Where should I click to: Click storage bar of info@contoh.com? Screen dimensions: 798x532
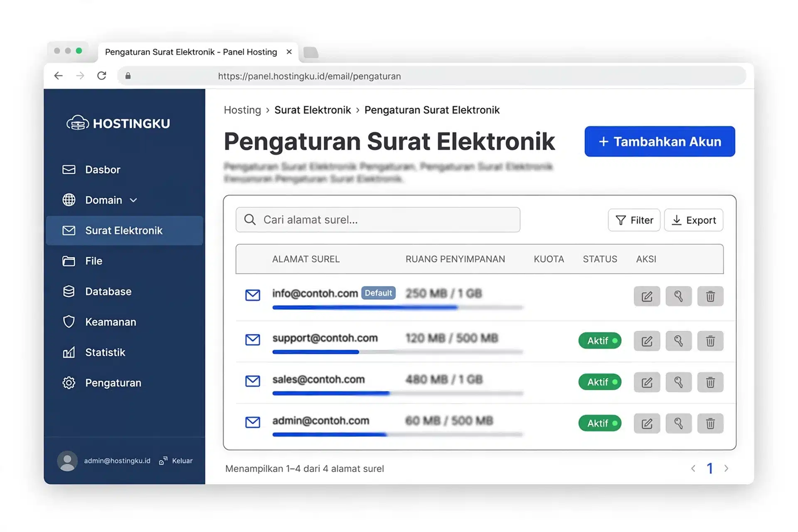click(398, 308)
